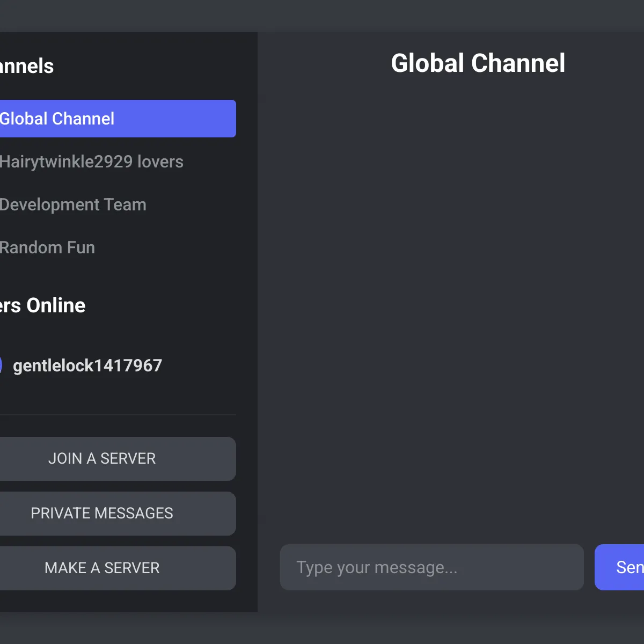This screenshot has width=644, height=644.
Task: Click the Channels section heading
Action: click(27, 66)
